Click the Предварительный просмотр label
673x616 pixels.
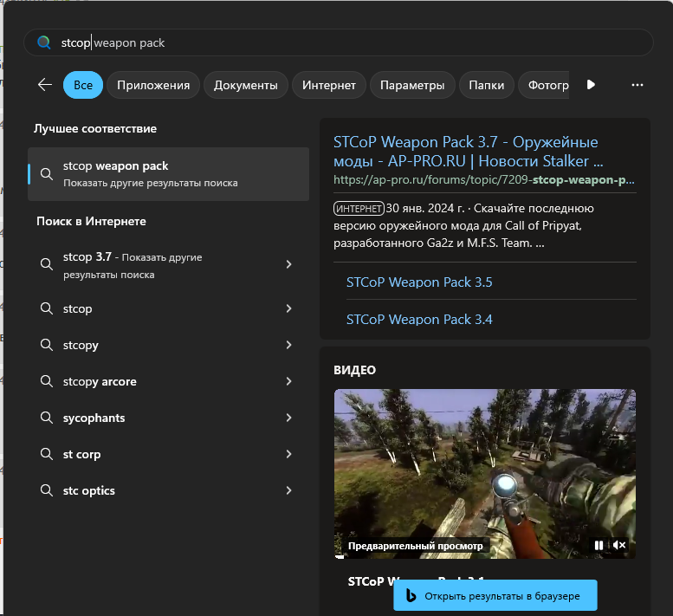415,546
